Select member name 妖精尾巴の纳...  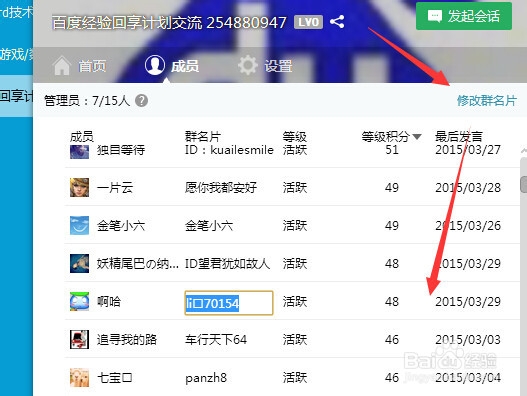coord(138,264)
